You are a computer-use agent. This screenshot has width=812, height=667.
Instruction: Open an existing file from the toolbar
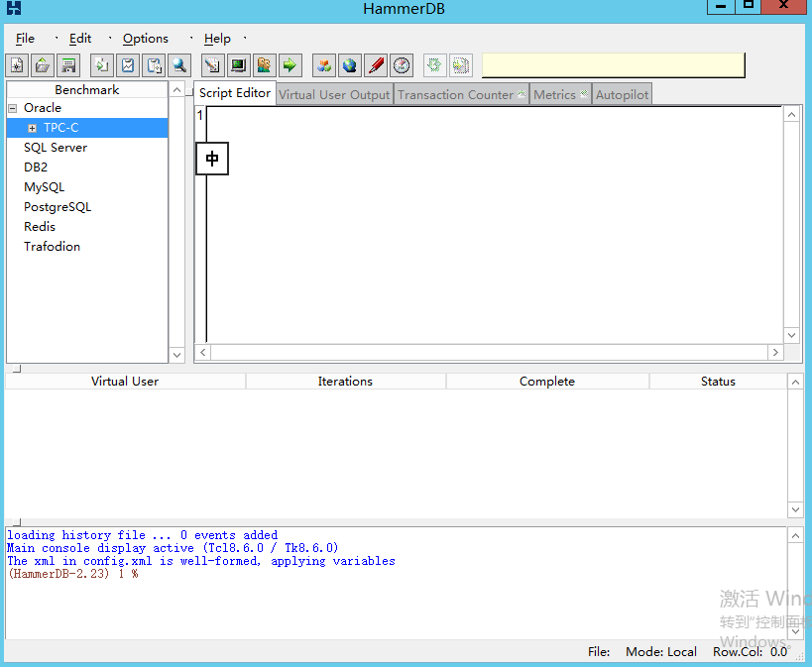pos(42,64)
